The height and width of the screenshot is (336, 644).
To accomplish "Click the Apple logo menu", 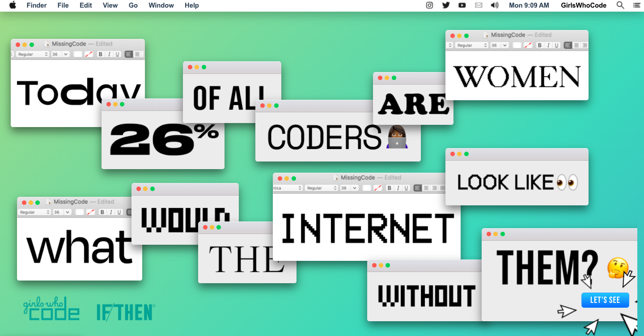I will point(13,5).
